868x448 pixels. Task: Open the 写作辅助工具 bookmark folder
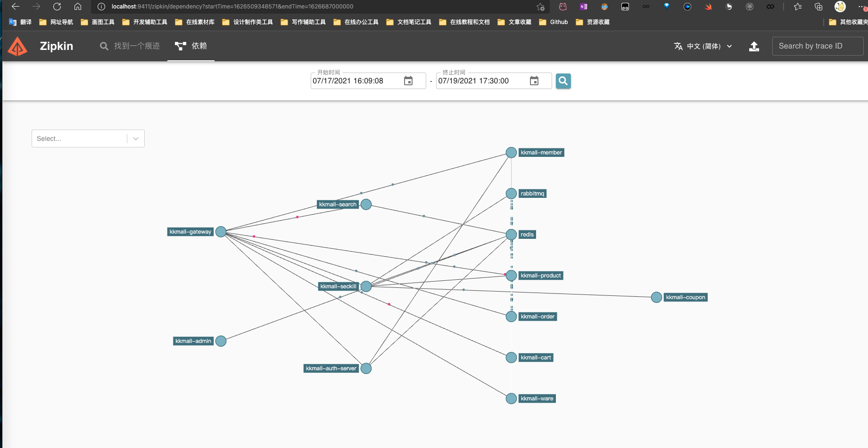point(303,22)
